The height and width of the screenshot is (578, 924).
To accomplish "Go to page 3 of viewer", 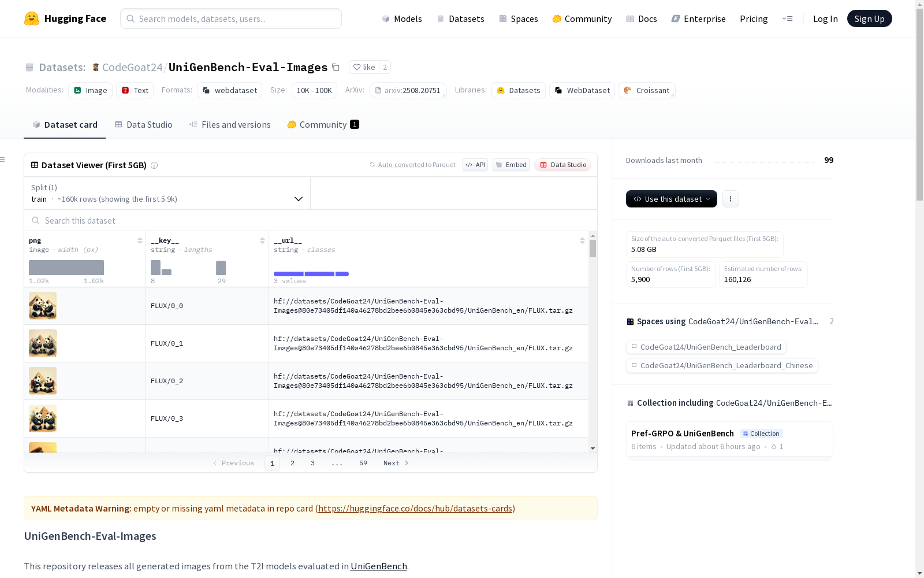I will coord(313,463).
